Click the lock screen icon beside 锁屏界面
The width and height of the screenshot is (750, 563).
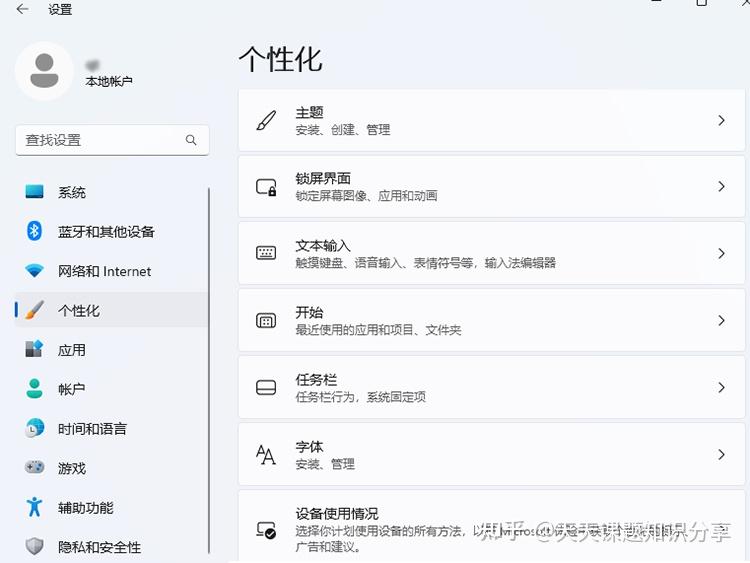[266, 187]
